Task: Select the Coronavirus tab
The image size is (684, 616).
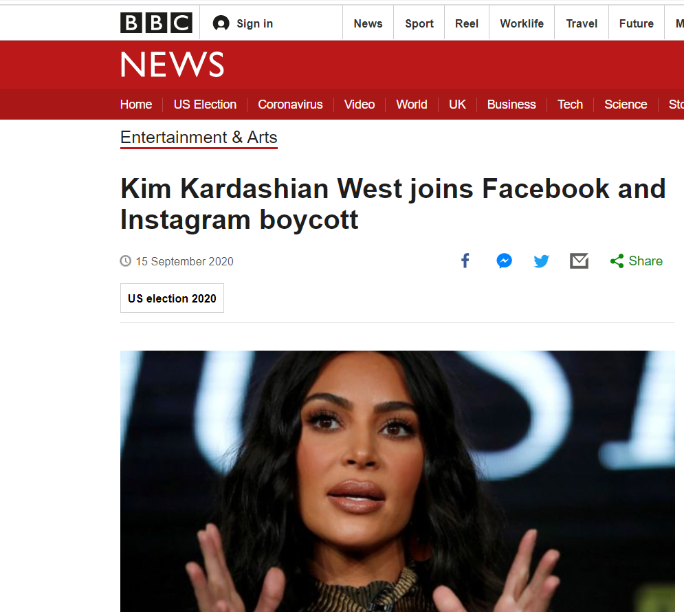Action: (x=290, y=104)
